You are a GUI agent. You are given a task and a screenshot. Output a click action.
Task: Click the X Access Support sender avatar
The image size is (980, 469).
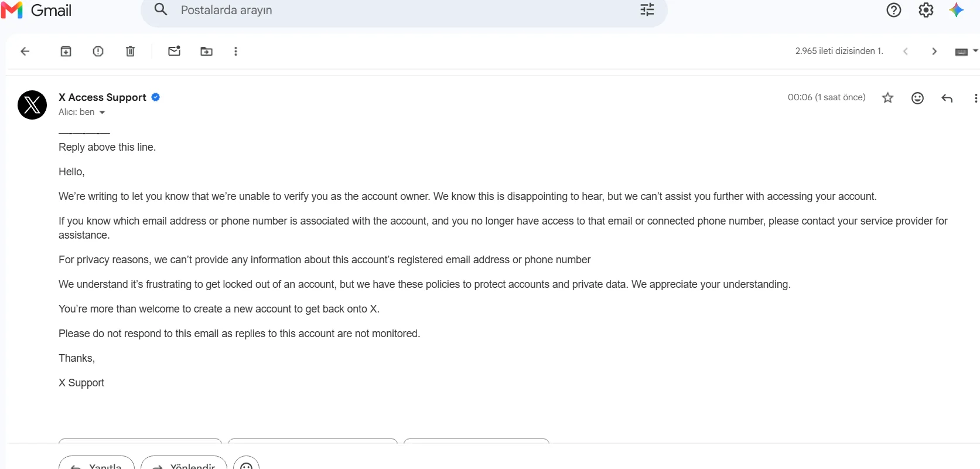(x=32, y=105)
